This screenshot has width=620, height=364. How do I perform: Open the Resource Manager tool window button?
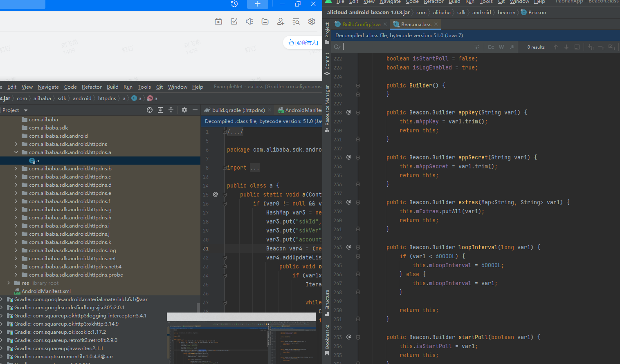point(327,109)
